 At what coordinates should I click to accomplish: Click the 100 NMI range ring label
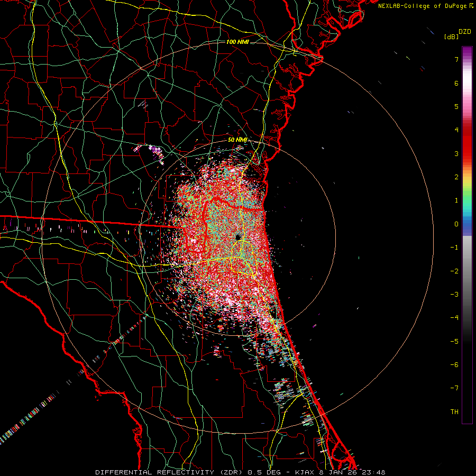click(x=237, y=42)
